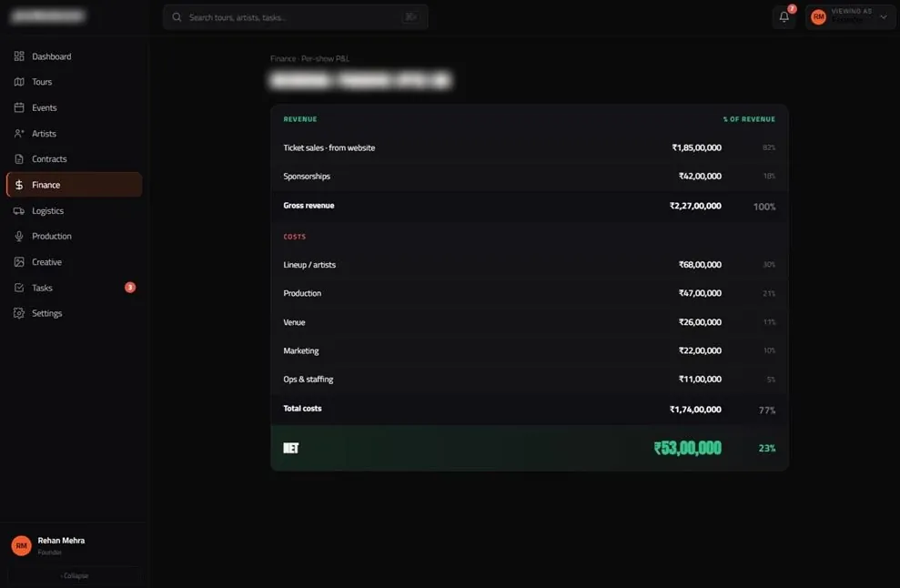The width and height of the screenshot is (900, 588).
Task: Select the Ticket sales from website row
Action: (530, 147)
